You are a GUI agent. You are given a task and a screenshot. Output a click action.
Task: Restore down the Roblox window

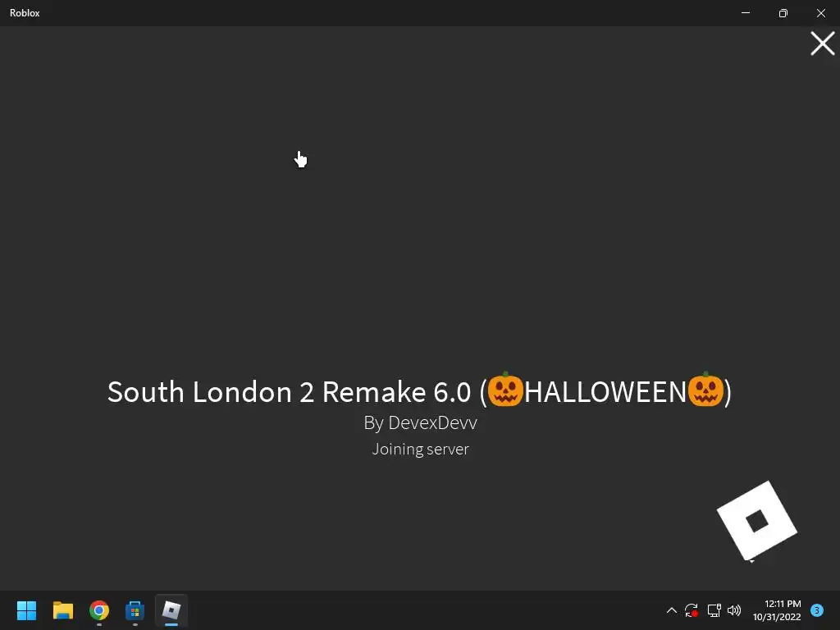783,13
